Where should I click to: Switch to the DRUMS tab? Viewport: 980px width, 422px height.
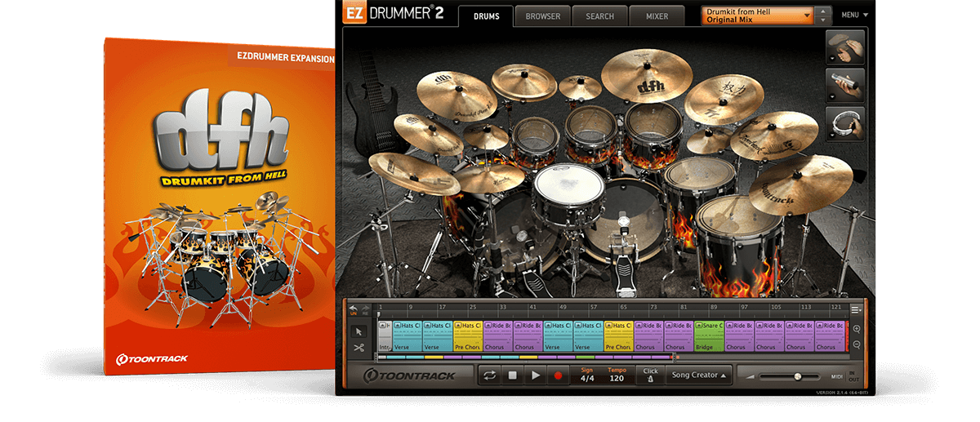click(487, 16)
